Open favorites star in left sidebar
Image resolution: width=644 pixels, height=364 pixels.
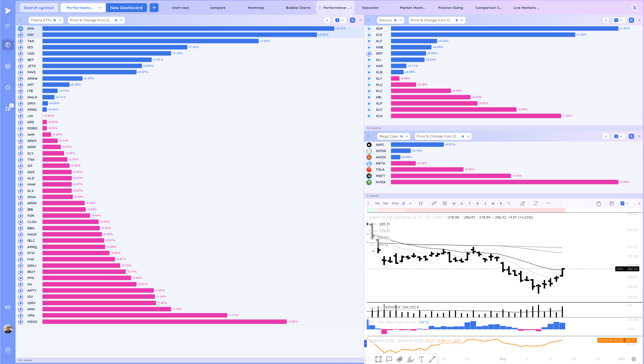tap(8, 87)
